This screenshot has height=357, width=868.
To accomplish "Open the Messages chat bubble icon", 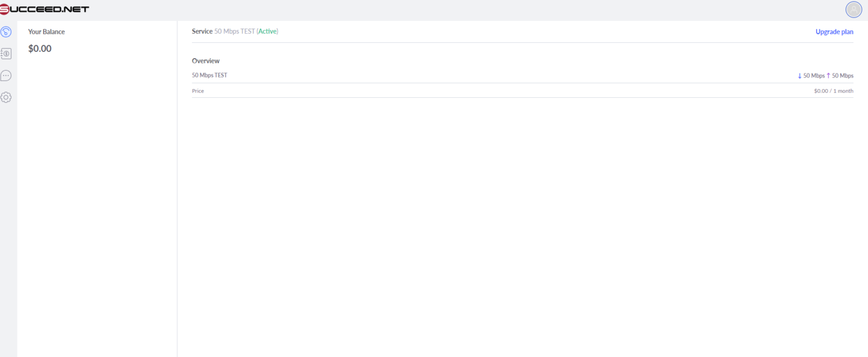I will click(6, 75).
